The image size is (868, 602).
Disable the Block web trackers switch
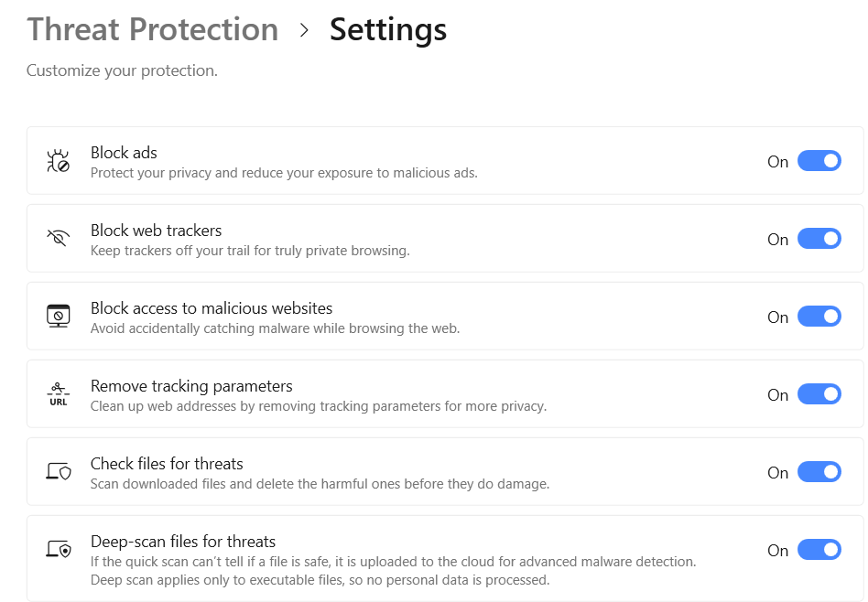(x=819, y=239)
